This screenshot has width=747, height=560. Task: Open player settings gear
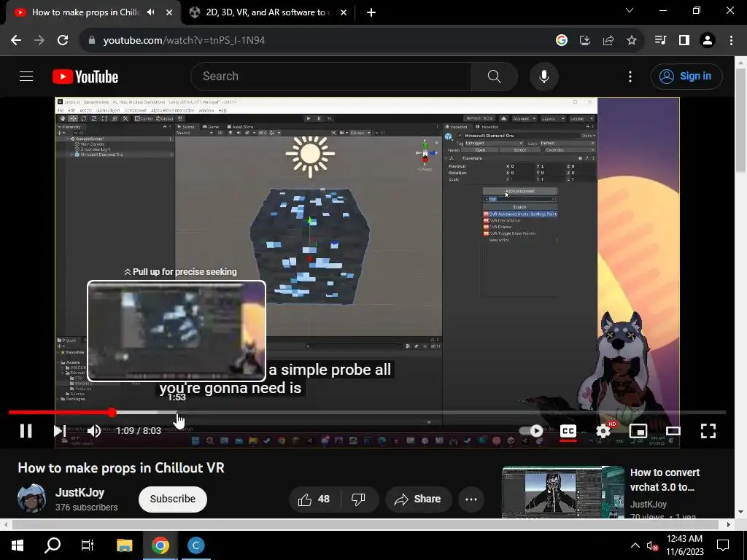(603, 431)
